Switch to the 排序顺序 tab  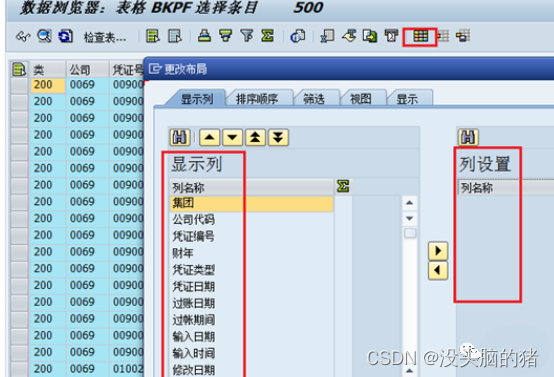(x=257, y=99)
